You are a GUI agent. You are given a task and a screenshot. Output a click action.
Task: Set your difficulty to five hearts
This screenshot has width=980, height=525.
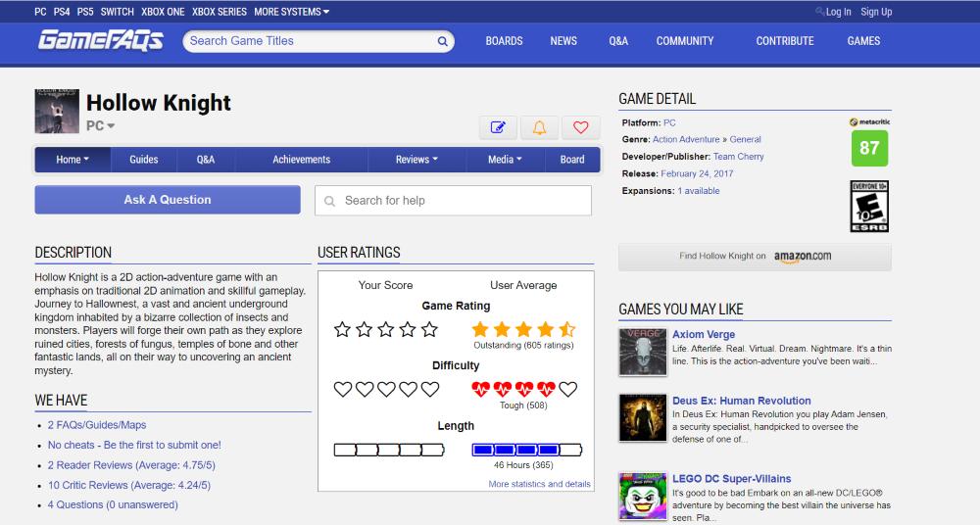point(430,390)
